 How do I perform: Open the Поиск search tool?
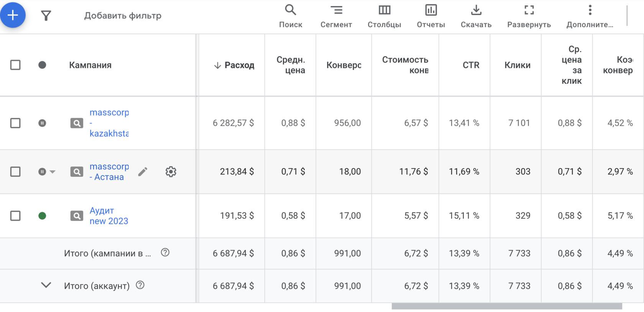click(290, 16)
